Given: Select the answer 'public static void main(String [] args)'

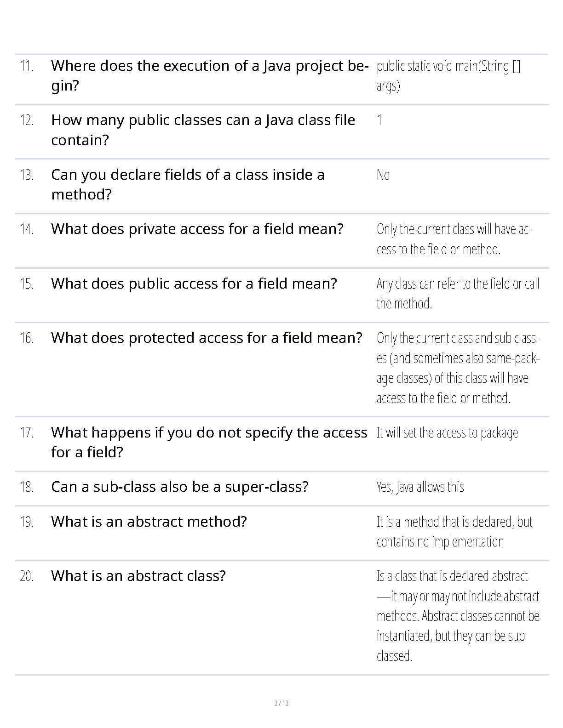Looking at the screenshot, I should click(448, 75).
